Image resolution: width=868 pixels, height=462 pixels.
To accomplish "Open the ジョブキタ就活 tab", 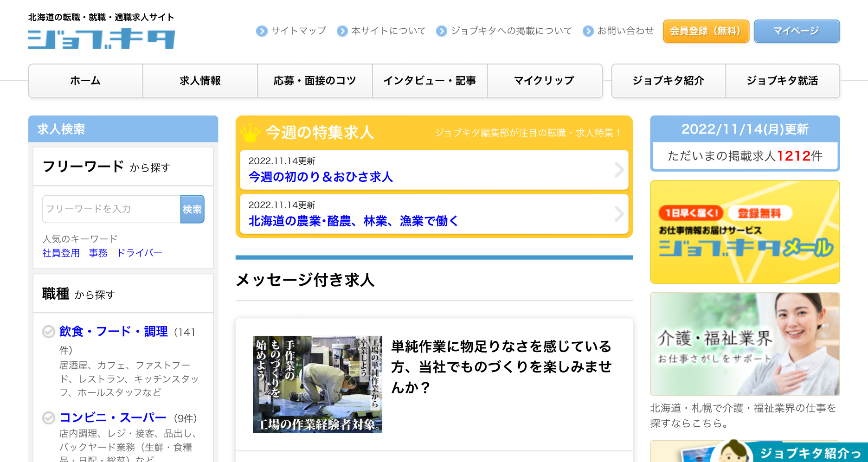I will 783,81.
